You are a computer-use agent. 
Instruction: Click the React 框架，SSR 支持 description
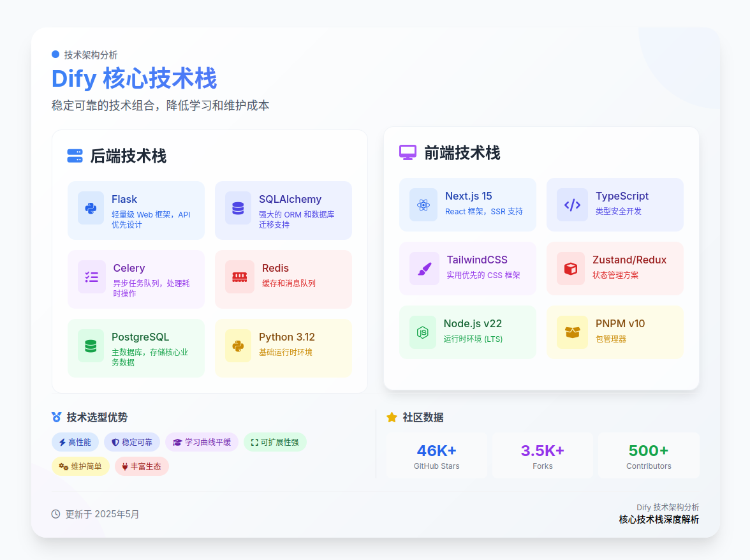click(484, 211)
